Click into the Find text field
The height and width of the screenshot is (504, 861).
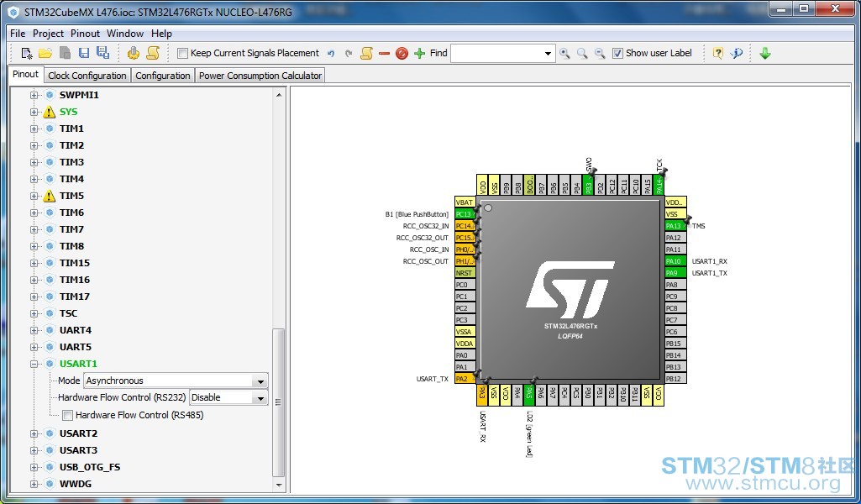pyautogui.click(x=496, y=53)
